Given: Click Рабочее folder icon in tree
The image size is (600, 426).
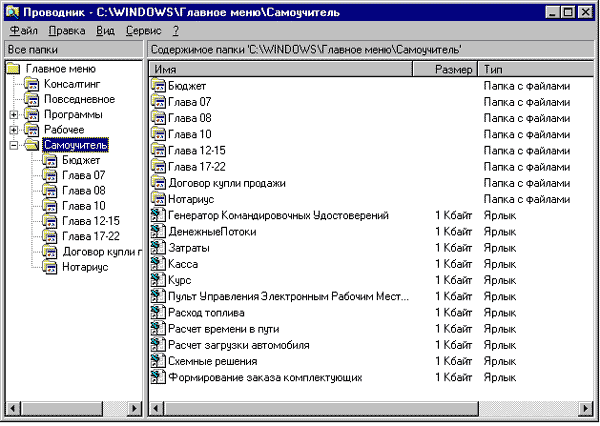Looking at the screenshot, I should [x=32, y=130].
